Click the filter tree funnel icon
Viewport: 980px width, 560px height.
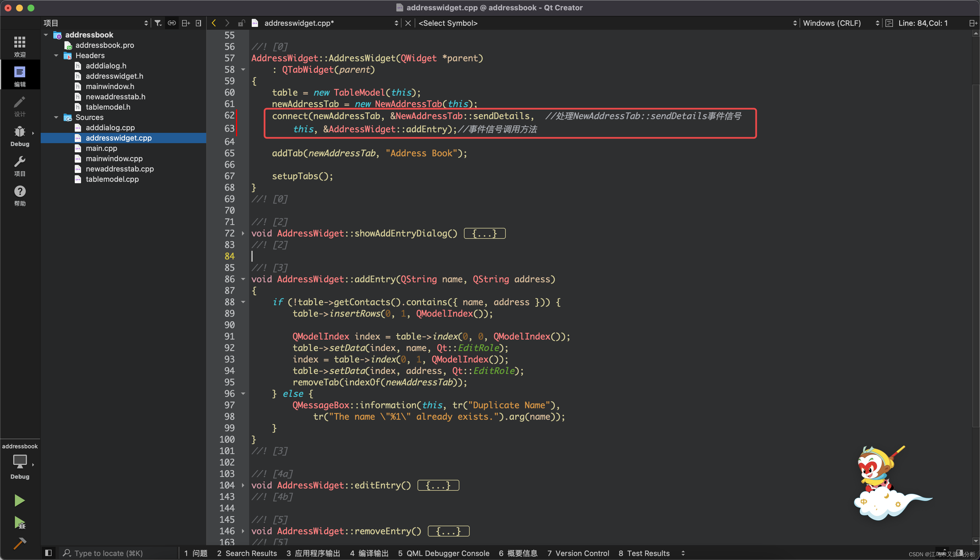pyautogui.click(x=158, y=23)
